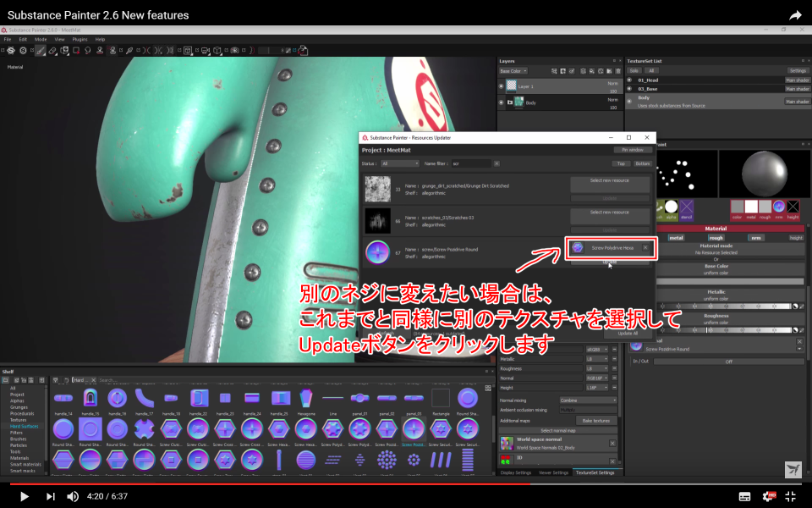Select the Material picker eyedropper tool
The height and width of the screenshot is (508, 812).
click(129, 50)
